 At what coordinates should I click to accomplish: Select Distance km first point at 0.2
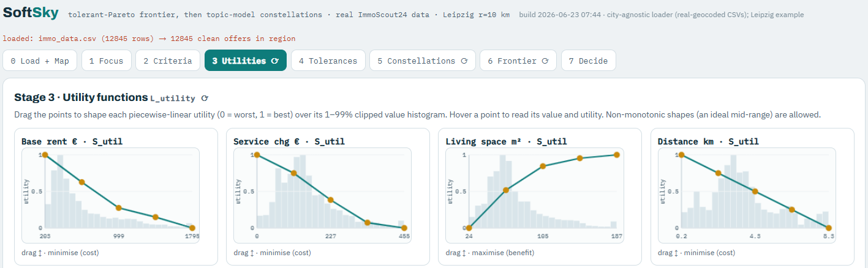pyautogui.click(x=681, y=155)
